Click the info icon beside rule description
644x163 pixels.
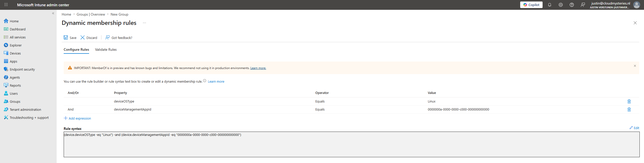click(205, 81)
